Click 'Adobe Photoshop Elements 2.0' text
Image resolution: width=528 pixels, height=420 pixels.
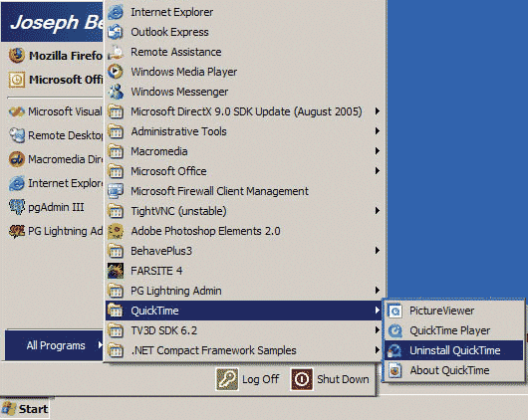[205, 231]
